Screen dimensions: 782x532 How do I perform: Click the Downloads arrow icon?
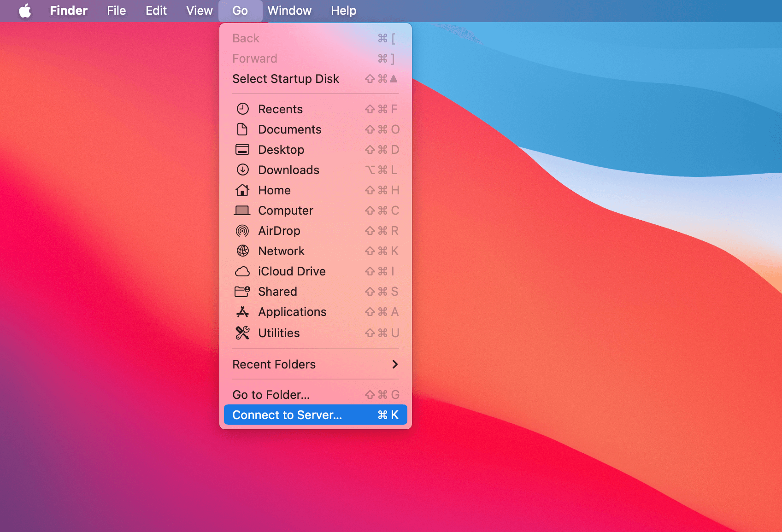[x=243, y=170]
